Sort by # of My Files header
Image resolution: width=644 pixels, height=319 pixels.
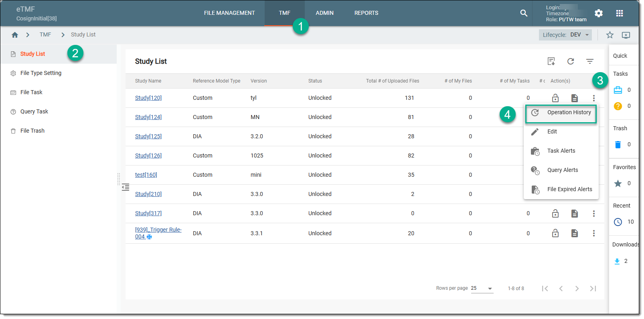pyautogui.click(x=458, y=81)
